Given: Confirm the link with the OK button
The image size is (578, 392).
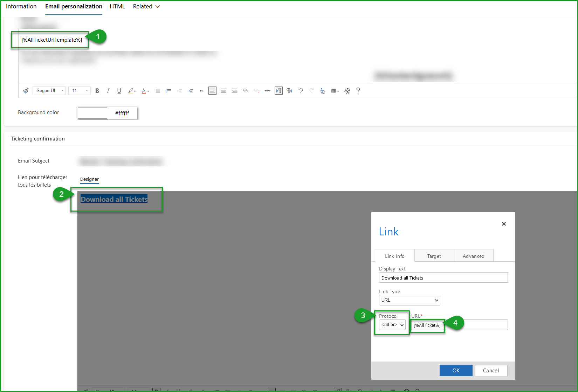Looking at the screenshot, I should click(456, 370).
